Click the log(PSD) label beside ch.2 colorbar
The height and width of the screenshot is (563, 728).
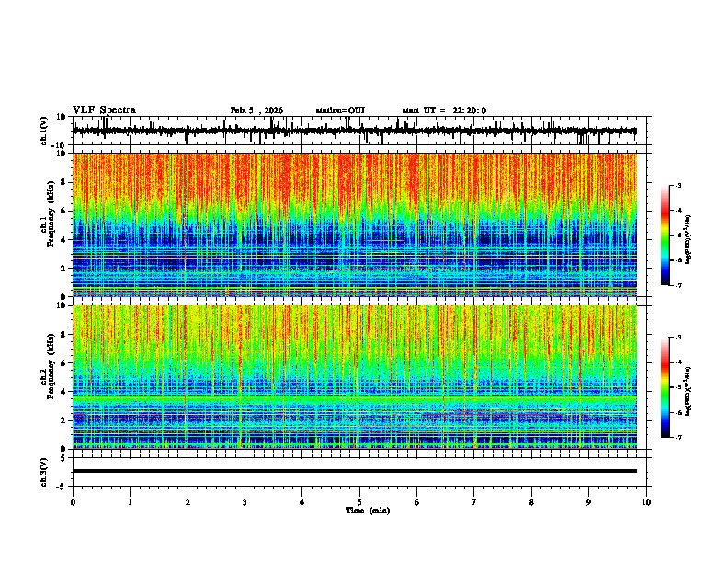(688, 391)
